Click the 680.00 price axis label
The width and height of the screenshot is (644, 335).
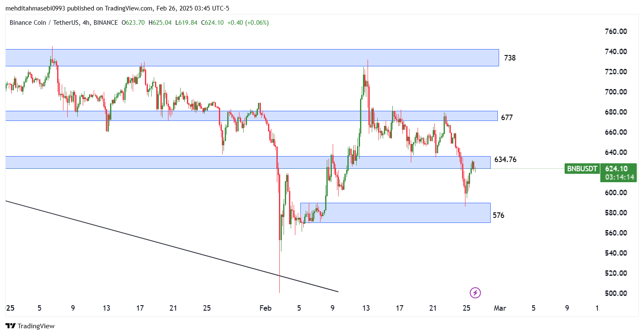point(616,112)
